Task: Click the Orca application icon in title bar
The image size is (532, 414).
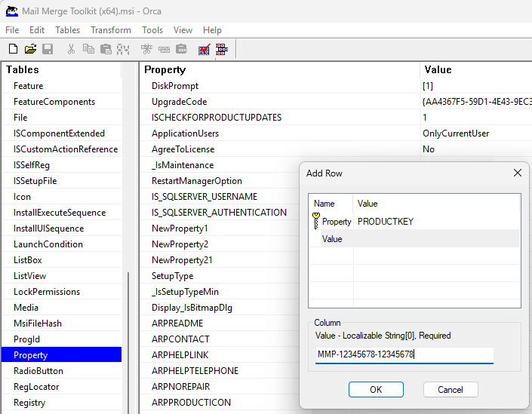Action: click(x=11, y=11)
